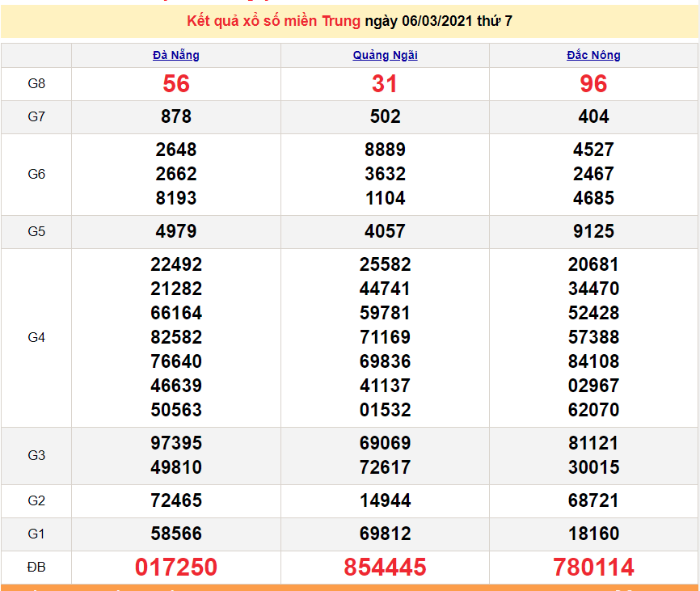Open the Quảng Ngãi results column link

[386, 55]
